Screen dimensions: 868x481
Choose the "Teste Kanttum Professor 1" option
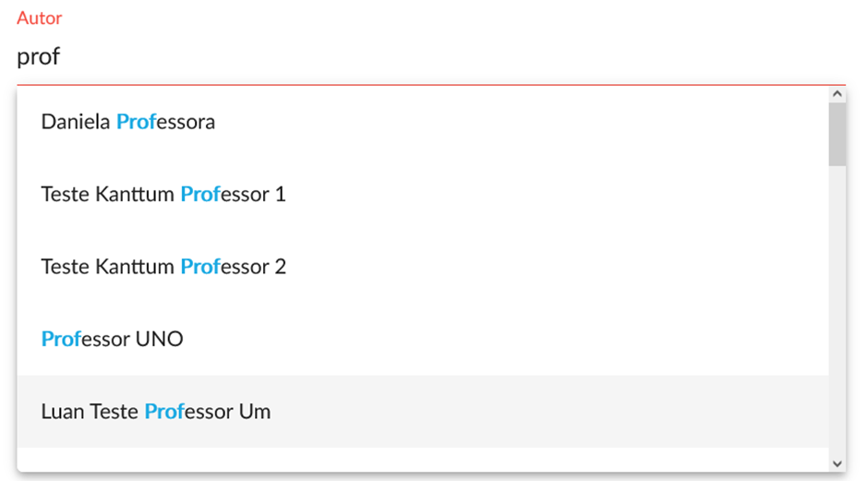[x=163, y=195]
